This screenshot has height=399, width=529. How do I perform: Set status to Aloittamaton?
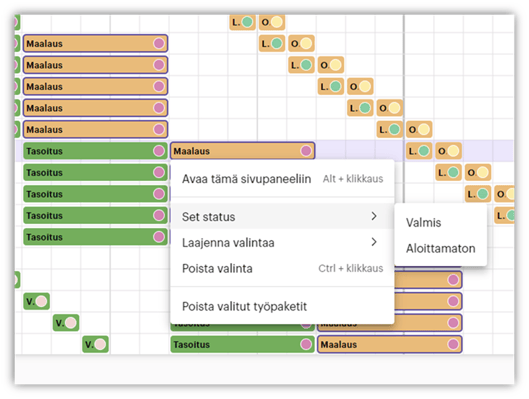441,249
